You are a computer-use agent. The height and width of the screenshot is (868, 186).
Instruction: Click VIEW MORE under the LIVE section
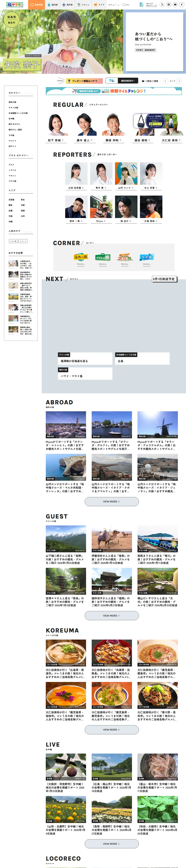[112, 844]
